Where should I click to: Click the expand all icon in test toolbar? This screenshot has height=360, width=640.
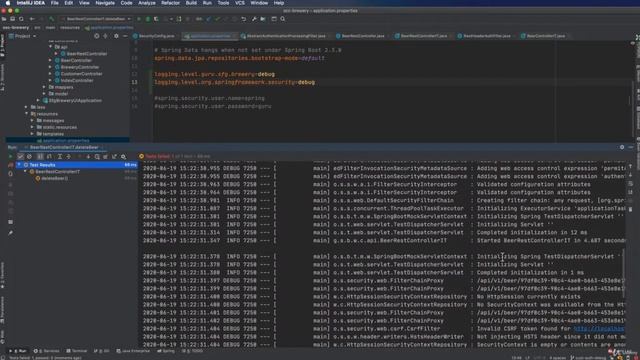click(x=60, y=156)
